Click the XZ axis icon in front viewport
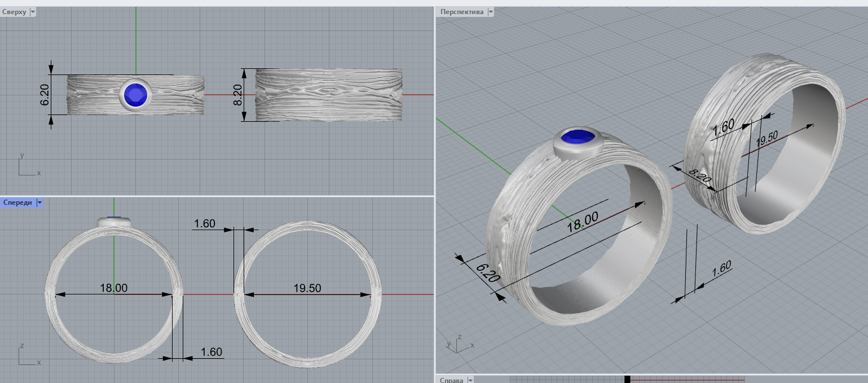The width and height of the screenshot is (868, 383). (x=27, y=355)
